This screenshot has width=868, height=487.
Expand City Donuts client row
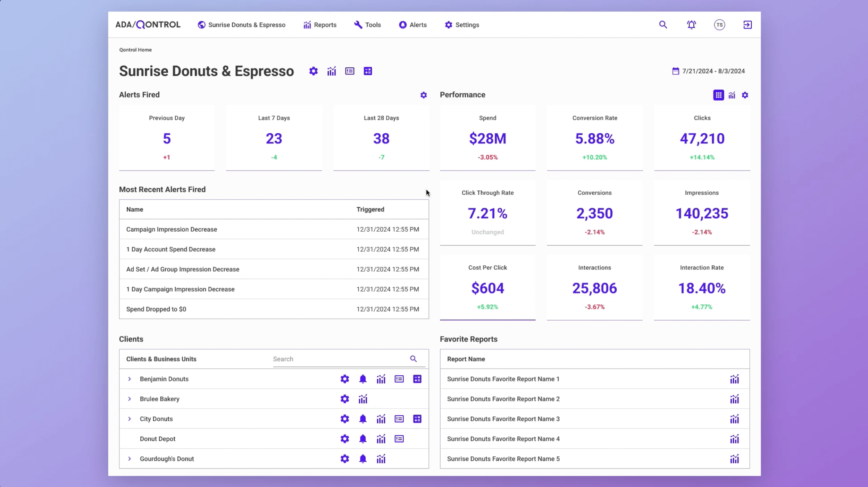[x=130, y=419]
